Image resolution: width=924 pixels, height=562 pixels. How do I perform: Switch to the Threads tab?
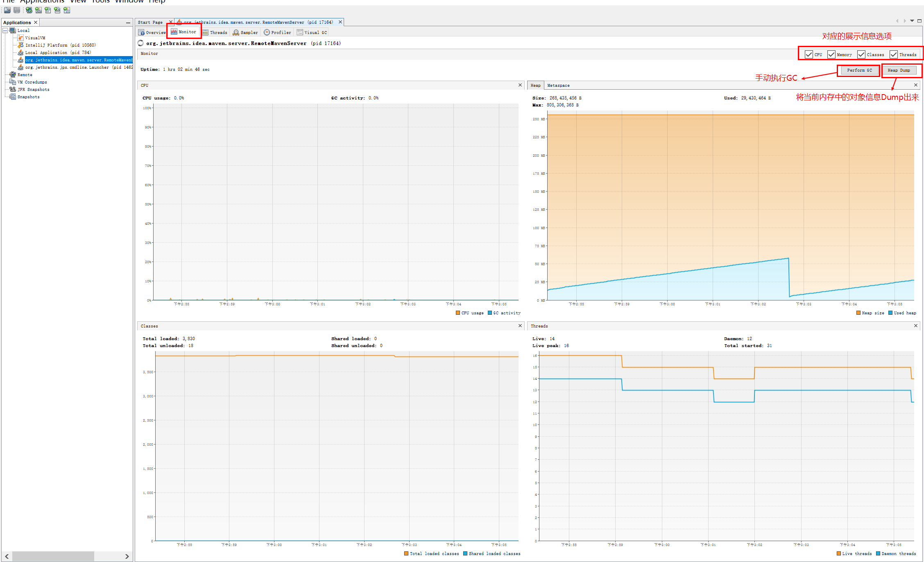215,32
